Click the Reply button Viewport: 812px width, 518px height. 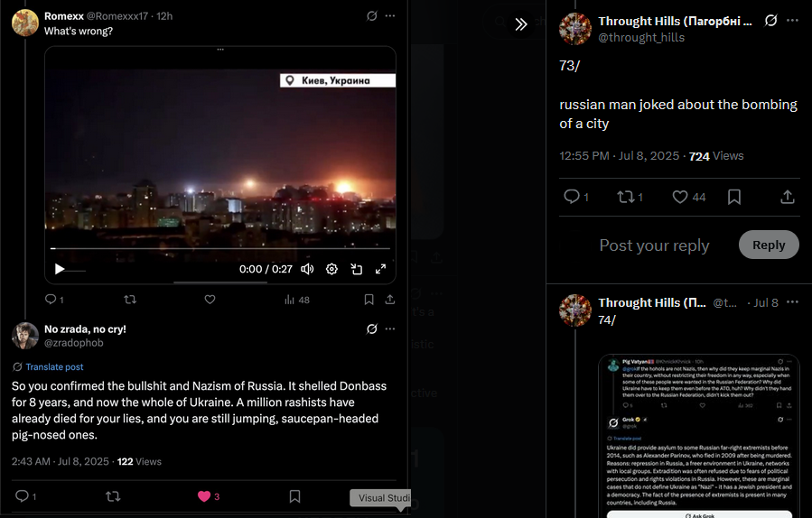pos(769,245)
